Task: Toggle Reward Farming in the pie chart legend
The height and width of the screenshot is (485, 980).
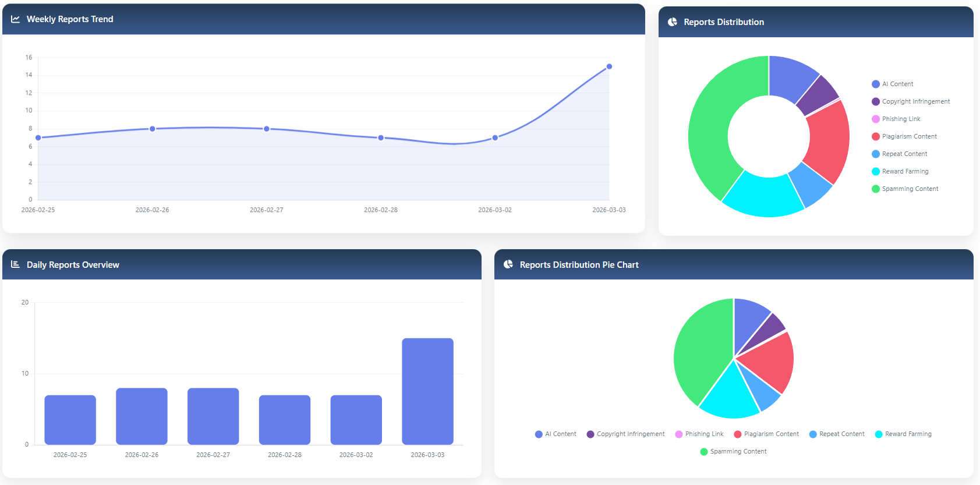Action: click(903, 434)
